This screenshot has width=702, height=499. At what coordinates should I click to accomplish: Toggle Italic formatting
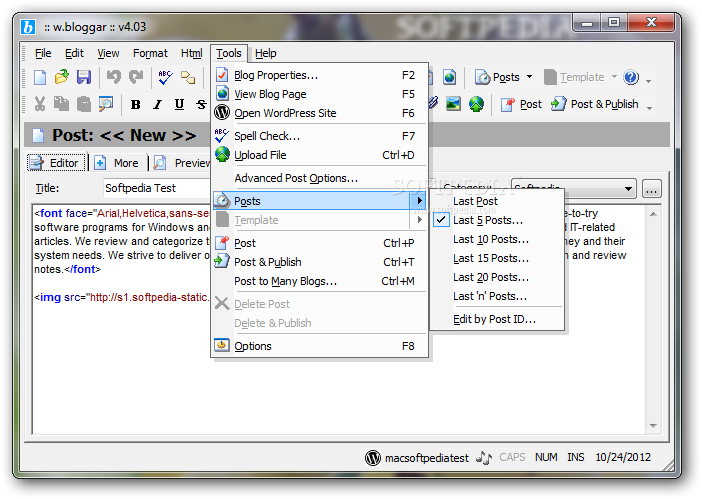pos(157,104)
